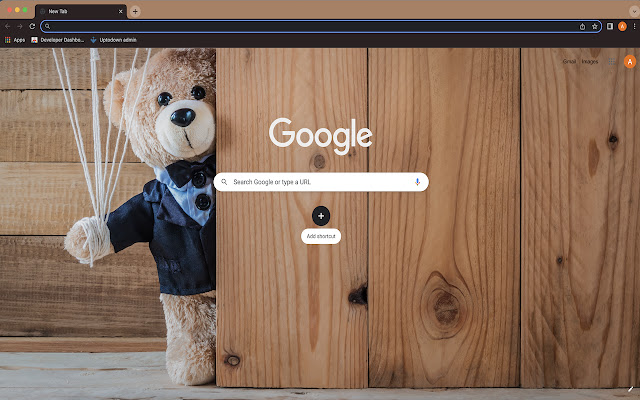Open Google apps grid launcher

click(x=612, y=62)
